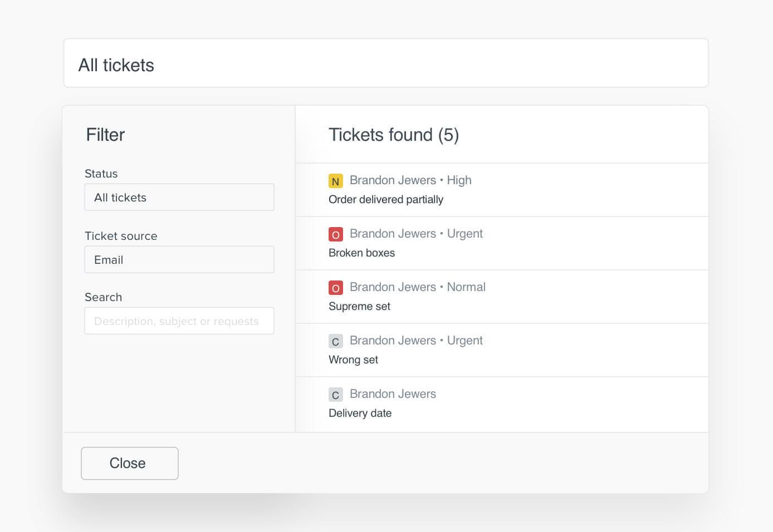Click 'Brandon Jewers' above Delivery date
The width and height of the screenshot is (773, 532).
(x=393, y=394)
